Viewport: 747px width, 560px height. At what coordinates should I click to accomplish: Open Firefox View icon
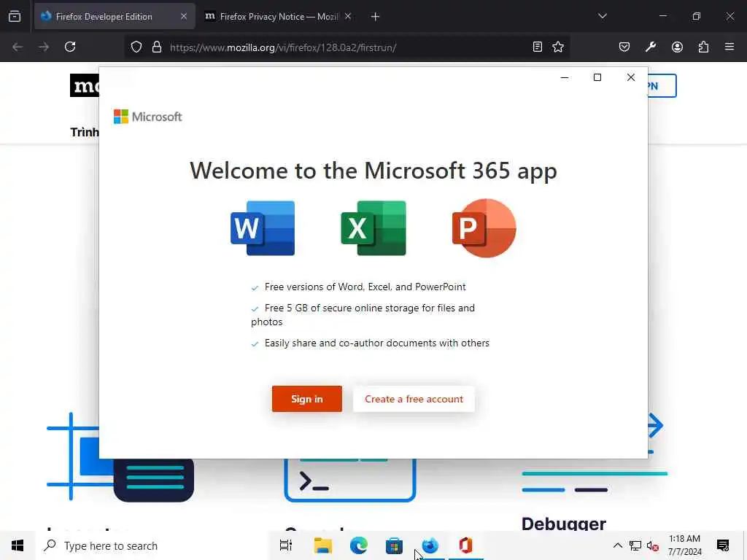pos(15,16)
